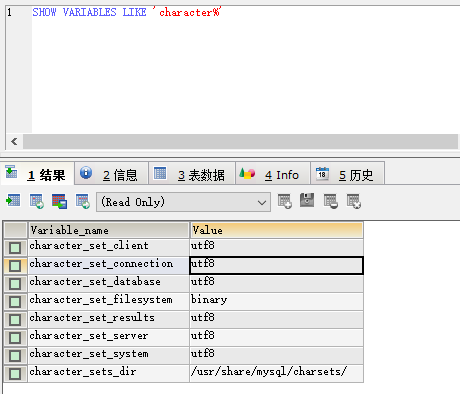Click utf8 value of character_set_connection
This screenshot has height=394, width=460.
pos(276,265)
